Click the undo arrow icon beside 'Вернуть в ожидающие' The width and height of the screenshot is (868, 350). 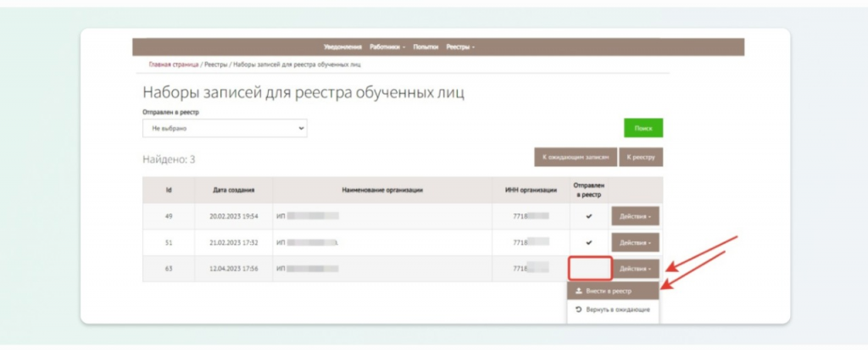coord(578,310)
